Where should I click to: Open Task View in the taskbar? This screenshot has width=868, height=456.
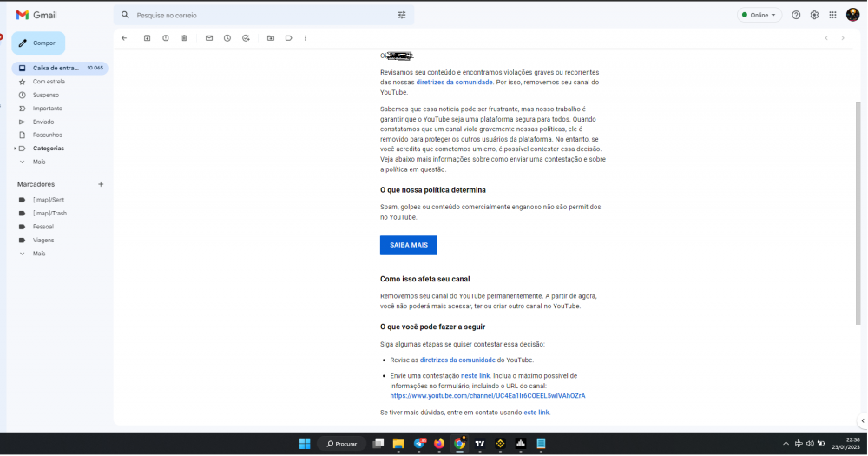point(378,443)
